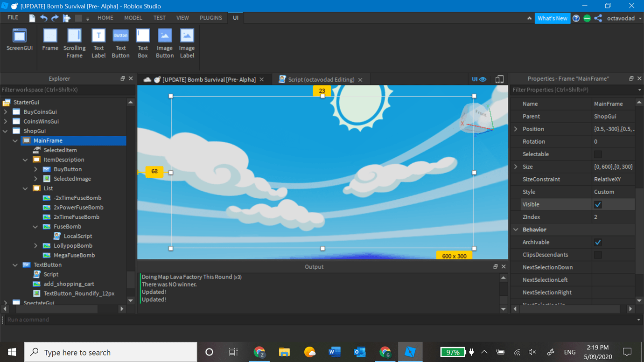Screen dimensions: 644x362
Task: Insert a Frame UI element
Action: coord(50,40)
